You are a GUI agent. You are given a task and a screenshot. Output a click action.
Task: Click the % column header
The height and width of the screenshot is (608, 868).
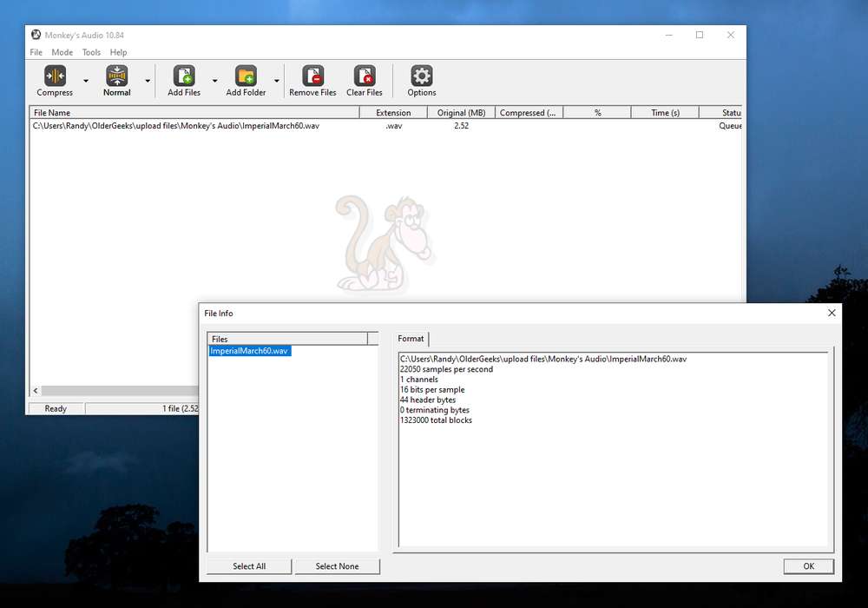[597, 112]
